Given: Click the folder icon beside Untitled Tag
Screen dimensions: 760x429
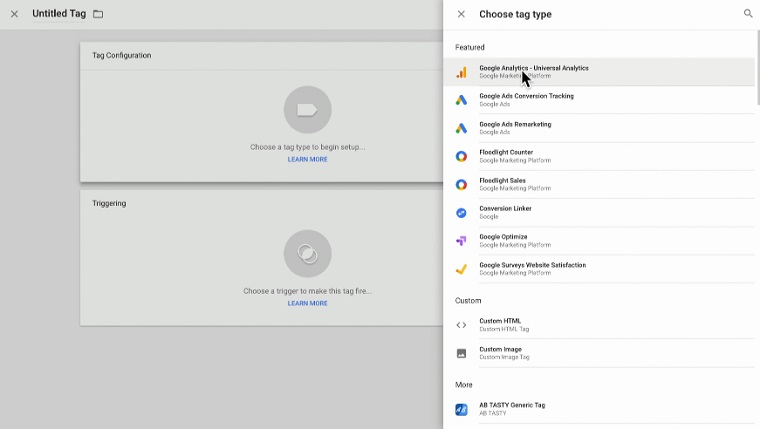Looking at the screenshot, I should [98, 14].
